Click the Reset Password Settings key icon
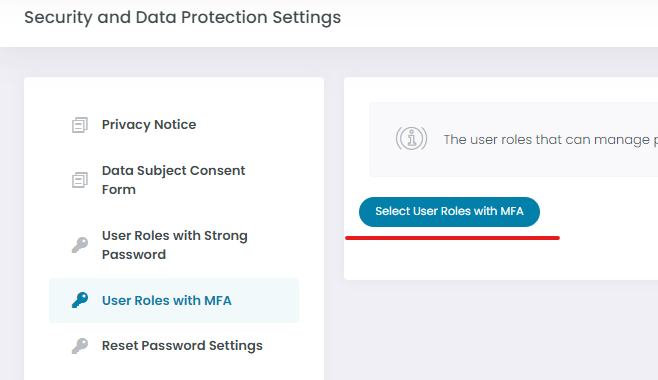658x380 pixels. [80, 346]
